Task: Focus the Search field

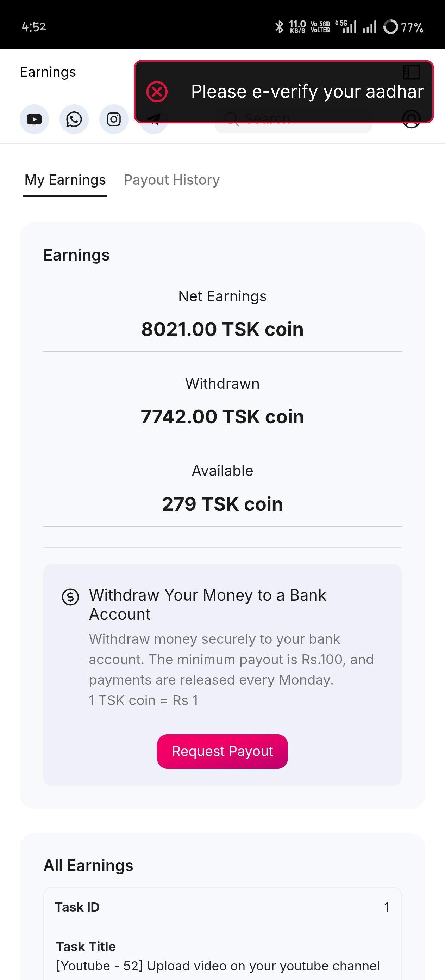Action: click(293, 121)
